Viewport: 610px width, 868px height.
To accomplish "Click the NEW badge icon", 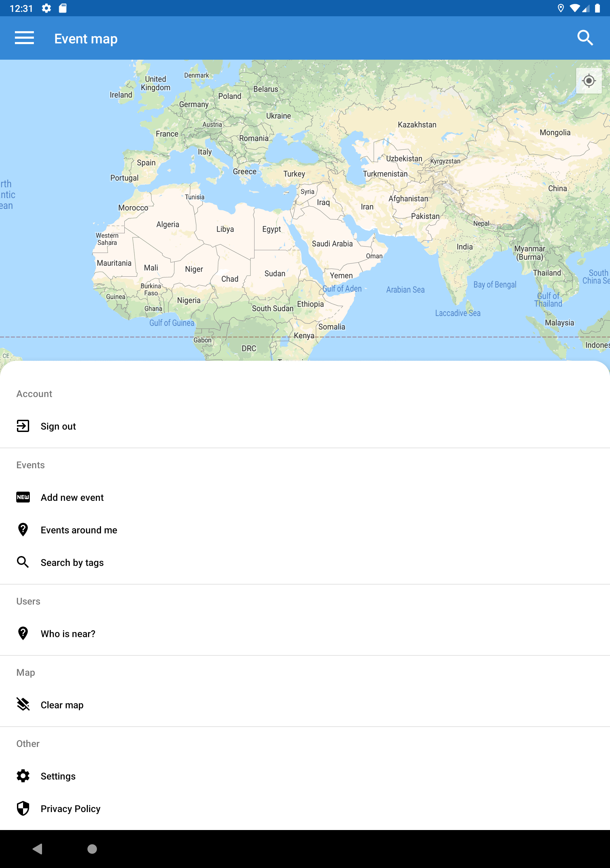I will (x=23, y=497).
